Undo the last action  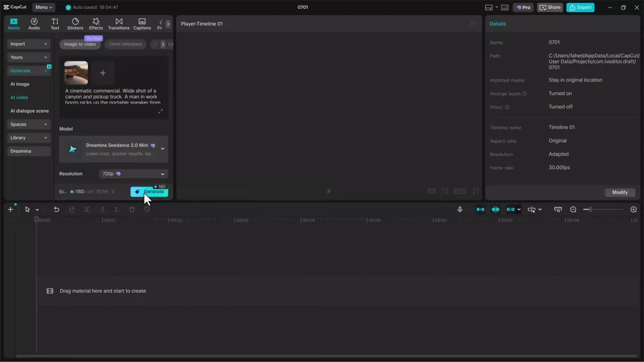[x=56, y=210]
